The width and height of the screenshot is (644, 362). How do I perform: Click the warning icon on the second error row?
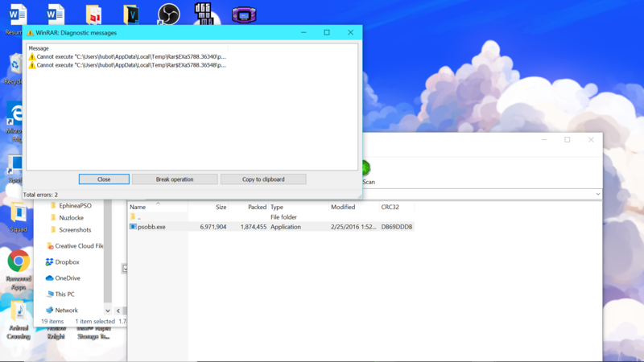click(32, 65)
